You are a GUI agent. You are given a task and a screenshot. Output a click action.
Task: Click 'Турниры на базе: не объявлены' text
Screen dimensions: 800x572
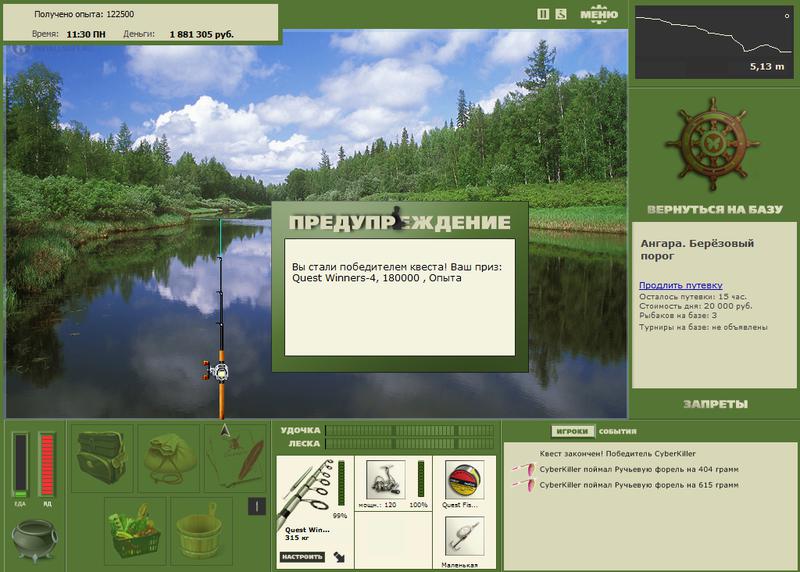click(703, 327)
